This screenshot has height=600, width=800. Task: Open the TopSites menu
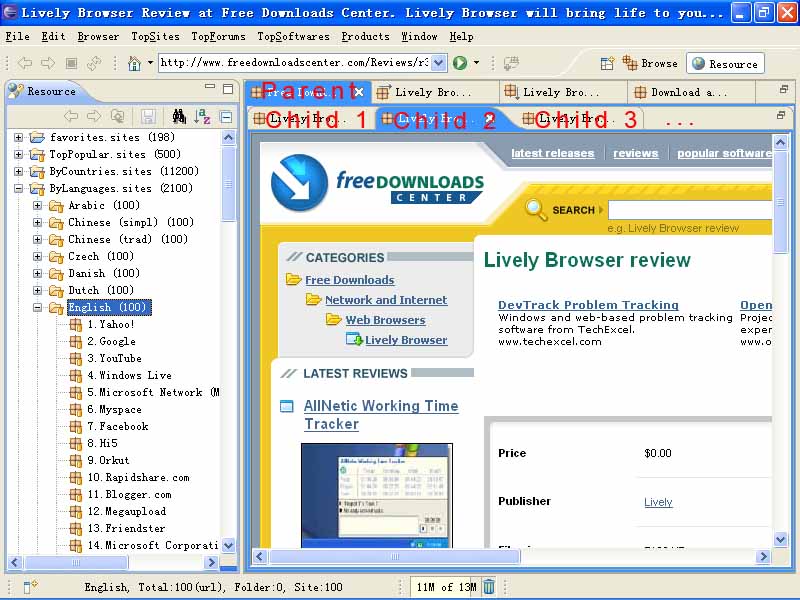(155, 36)
